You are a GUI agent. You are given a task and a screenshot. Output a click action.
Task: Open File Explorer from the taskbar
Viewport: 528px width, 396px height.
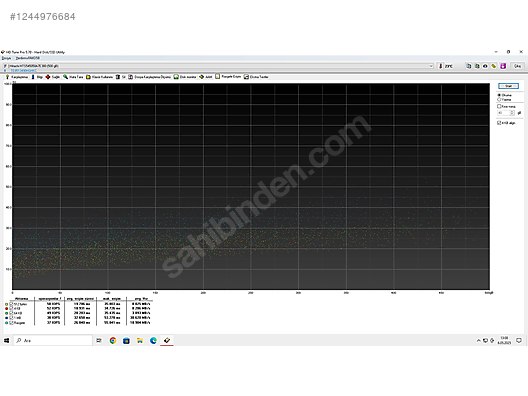[140, 341]
